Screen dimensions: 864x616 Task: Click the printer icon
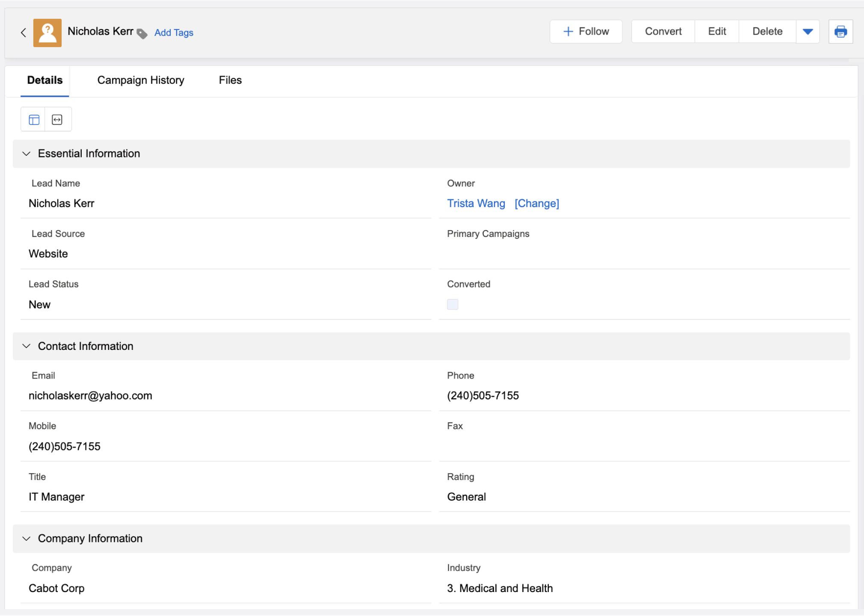840,32
